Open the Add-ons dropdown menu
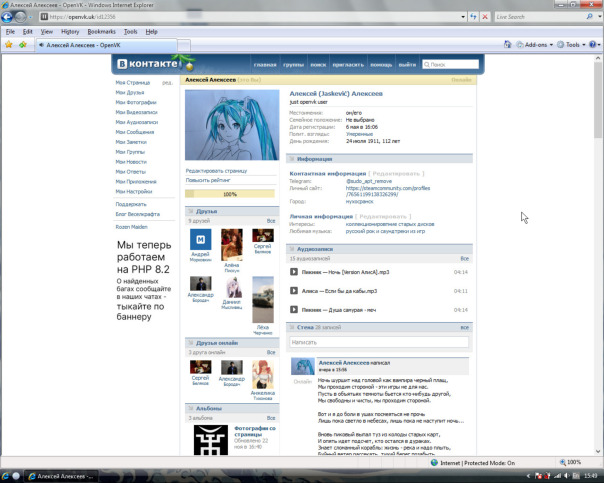 coord(535,45)
